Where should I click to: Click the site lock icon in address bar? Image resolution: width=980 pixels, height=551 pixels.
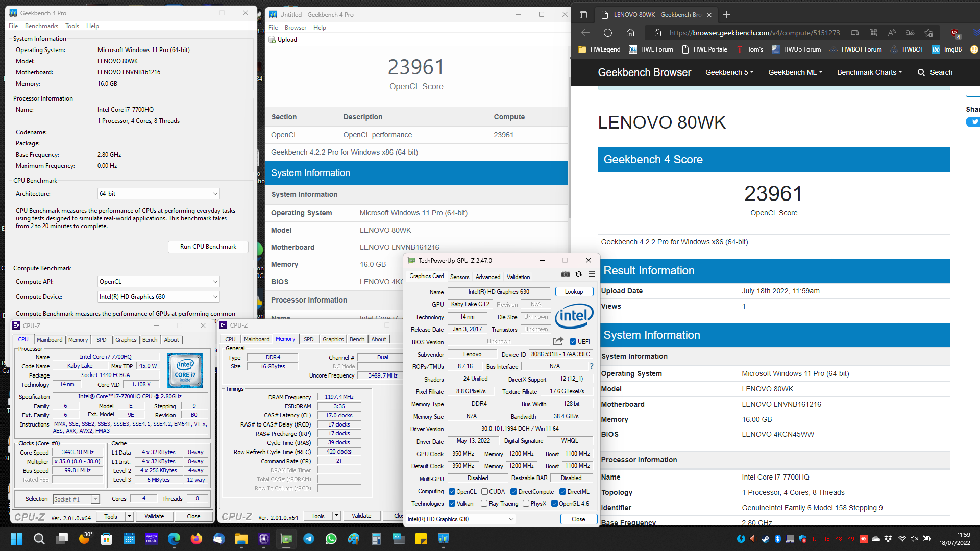658,33
